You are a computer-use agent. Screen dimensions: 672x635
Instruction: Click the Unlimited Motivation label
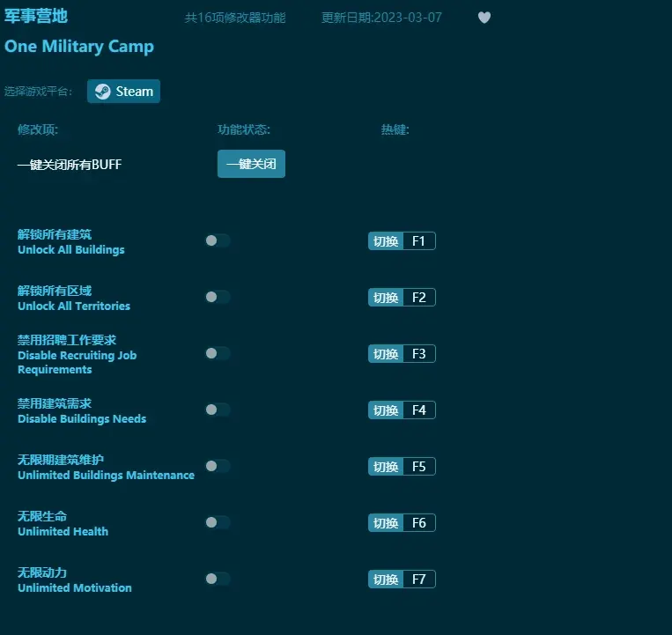click(x=75, y=587)
